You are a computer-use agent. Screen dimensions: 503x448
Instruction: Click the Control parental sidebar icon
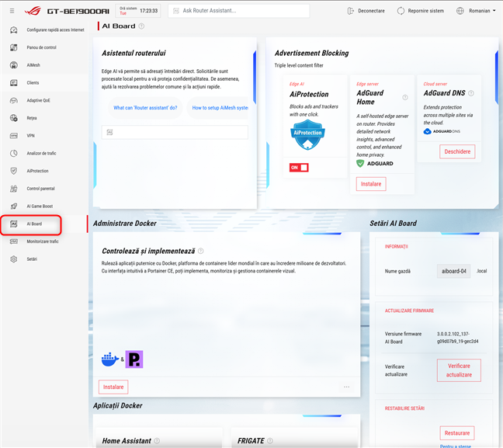pyautogui.click(x=13, y=189)
